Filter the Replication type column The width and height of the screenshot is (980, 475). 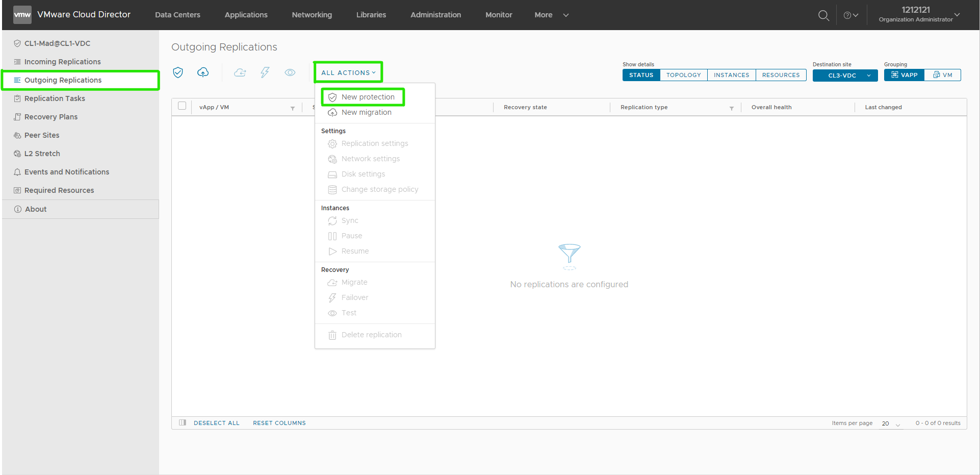(732, 108)
